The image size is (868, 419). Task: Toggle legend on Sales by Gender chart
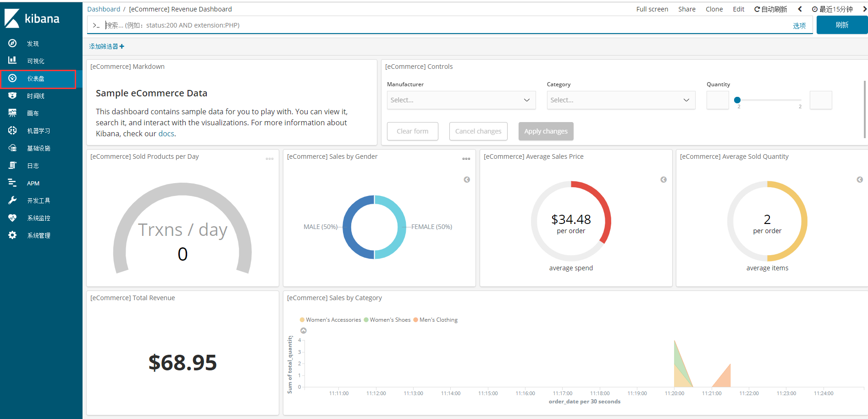click(467, 179)
